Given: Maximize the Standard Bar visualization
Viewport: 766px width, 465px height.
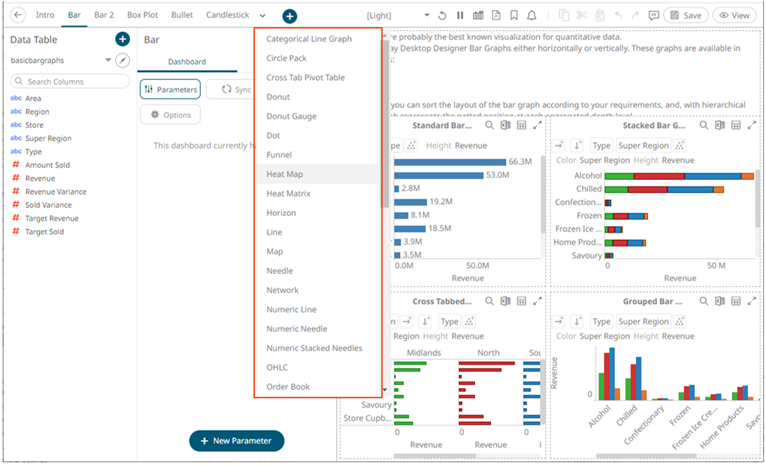Looking at the screenshot, I should pos(538,126).
